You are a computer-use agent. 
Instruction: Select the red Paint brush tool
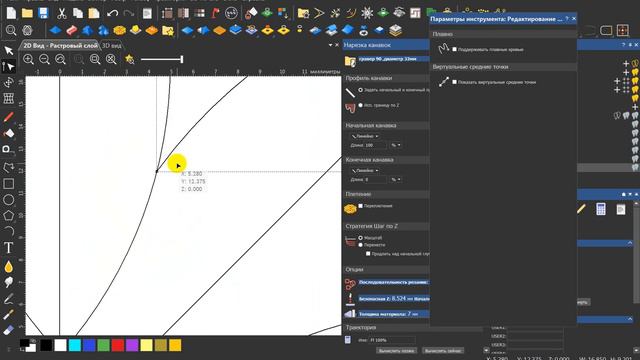9,118
